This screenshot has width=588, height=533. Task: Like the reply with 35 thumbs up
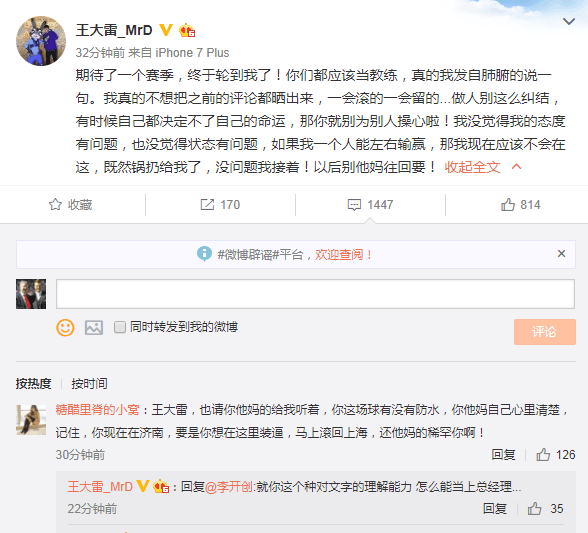tap(534, 509)
